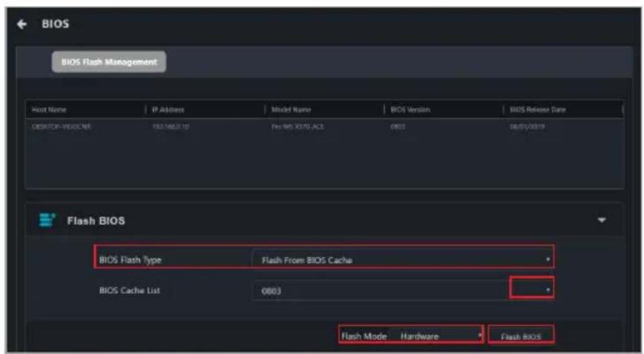Screen dimensions: 644x354
Task: Open the BIOS Flash Type dropdown
Action: click(403, 260)
